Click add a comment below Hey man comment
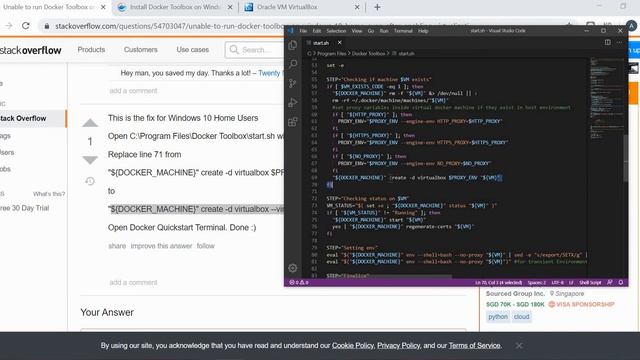This screenshot has height=360, width=640. click(x=133, y=91)
